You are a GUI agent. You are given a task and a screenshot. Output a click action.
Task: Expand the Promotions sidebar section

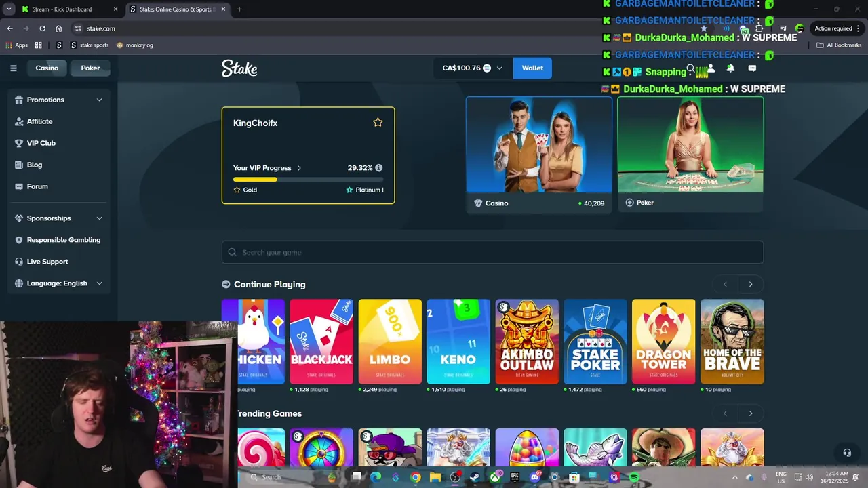coord(59,100)
